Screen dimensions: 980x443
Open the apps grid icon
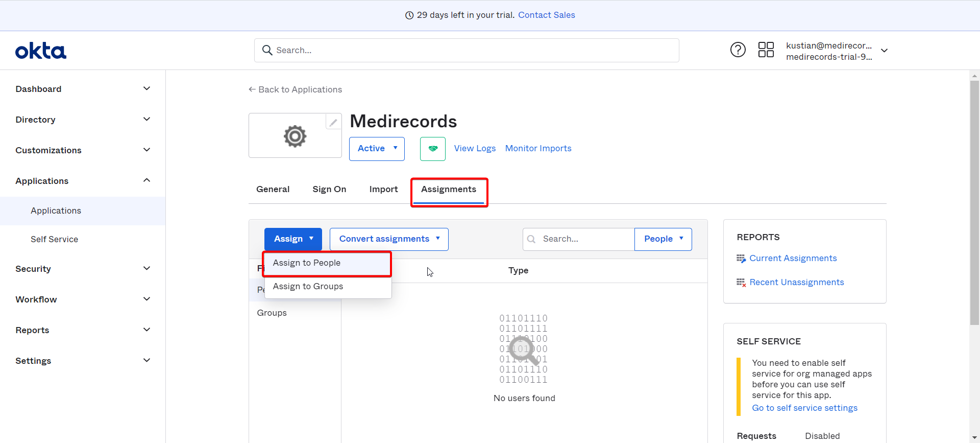coord(766,50)
